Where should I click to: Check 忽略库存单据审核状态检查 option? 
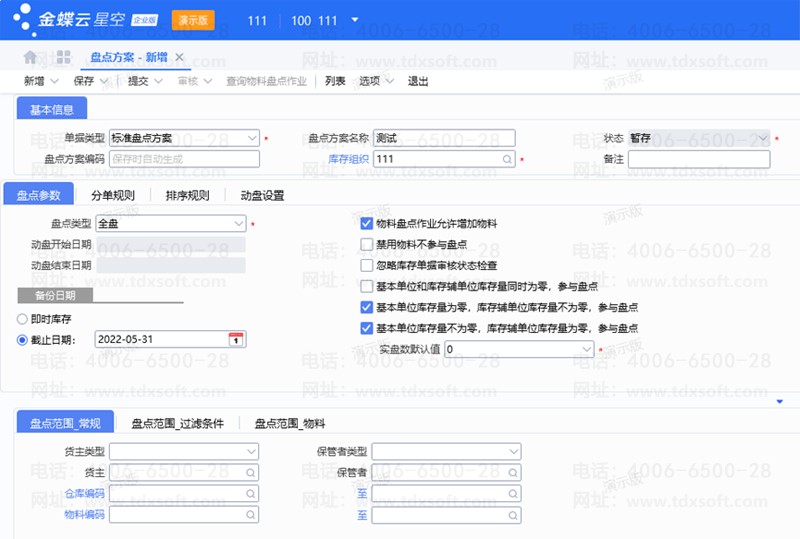[366, 265]
